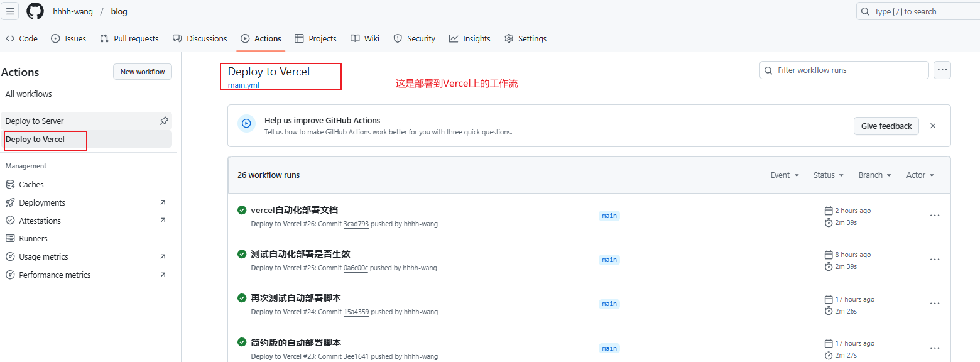This screenshot has height=362, width=980.
Task: Open the Discussions tab
Action: pyautogui.click(x=200, y=38)
